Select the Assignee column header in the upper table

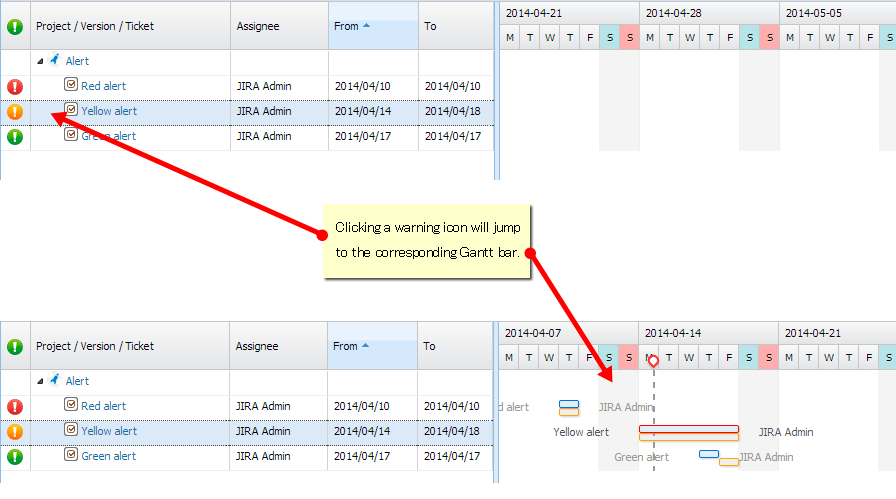pyautogui.click(x=258, y=26)
